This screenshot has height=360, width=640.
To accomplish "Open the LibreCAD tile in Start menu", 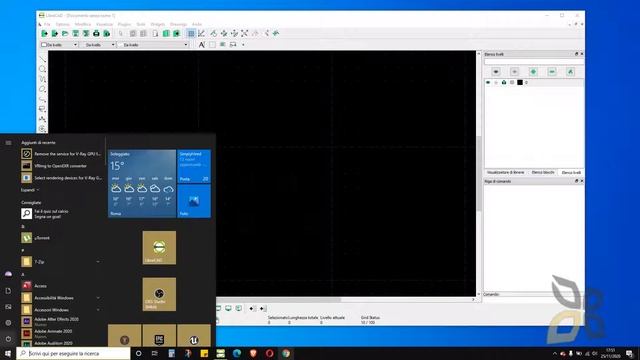I will 159,248.
